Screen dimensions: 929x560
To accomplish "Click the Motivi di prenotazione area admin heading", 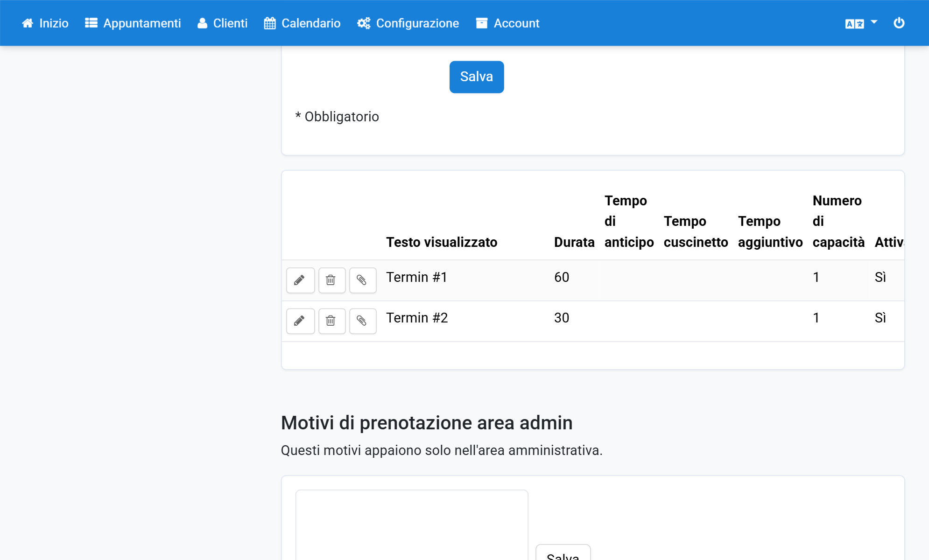I will (427, 423).
